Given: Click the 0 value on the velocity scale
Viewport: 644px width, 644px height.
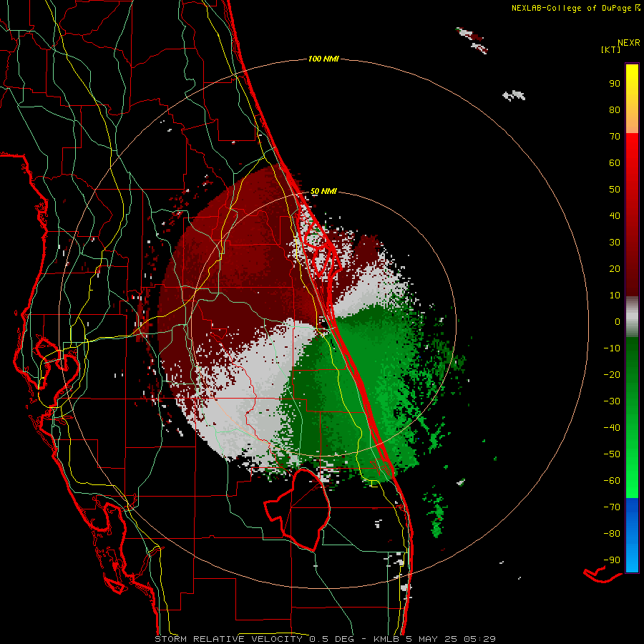Looking at the screenshot, I should tap(618, 322).
